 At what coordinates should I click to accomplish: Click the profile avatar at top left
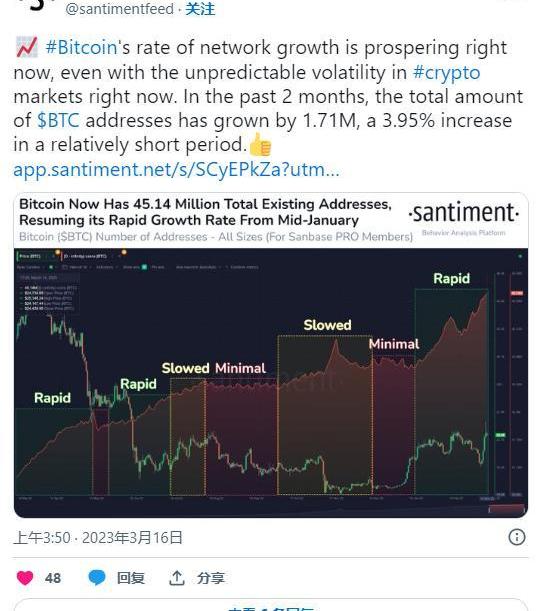pyautogui.click(x=39, y=5)
